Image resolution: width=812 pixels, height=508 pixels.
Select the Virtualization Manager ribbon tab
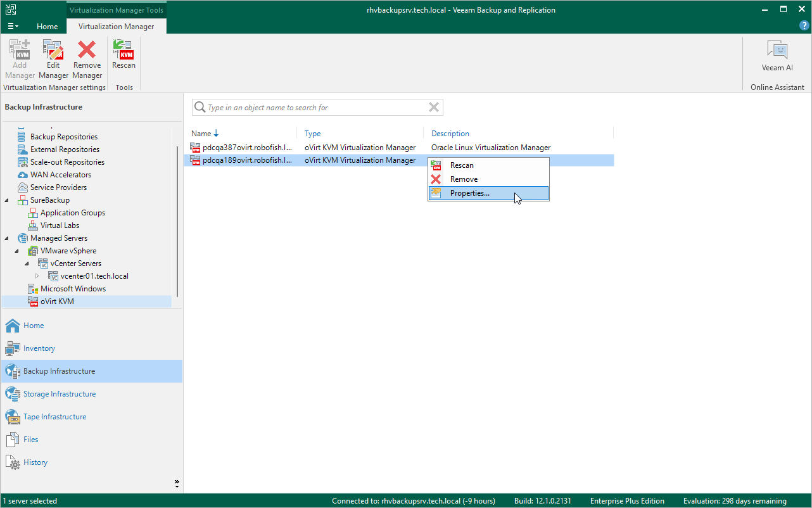[116, 27]
